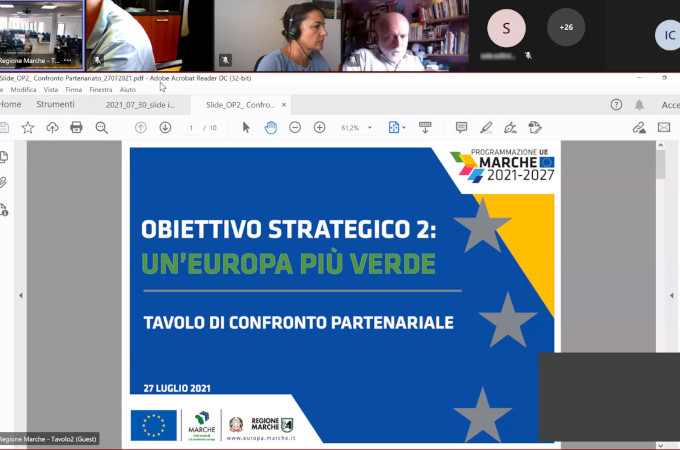Screen dimensions: 680x450
Task: Share a link to file icon
Action: point(639,127)
